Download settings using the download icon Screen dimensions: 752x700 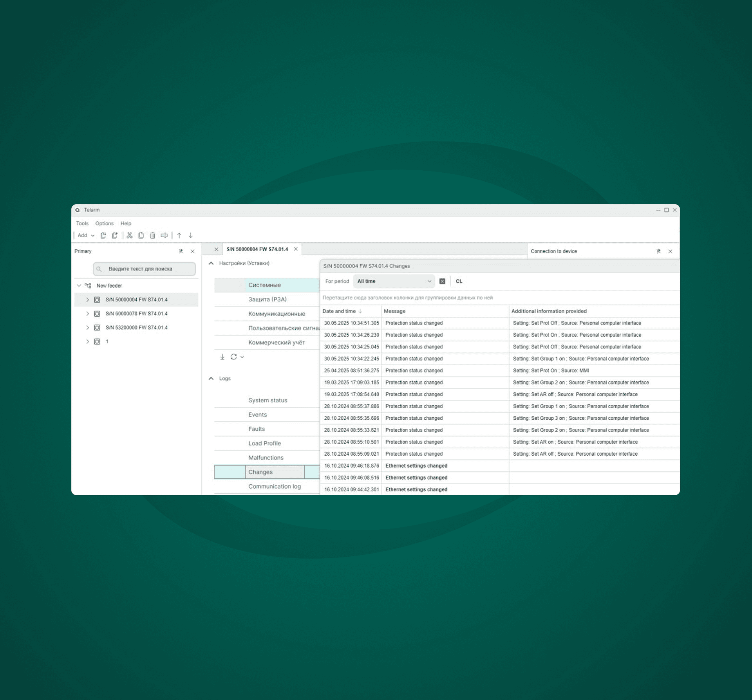tap(222, 357)
